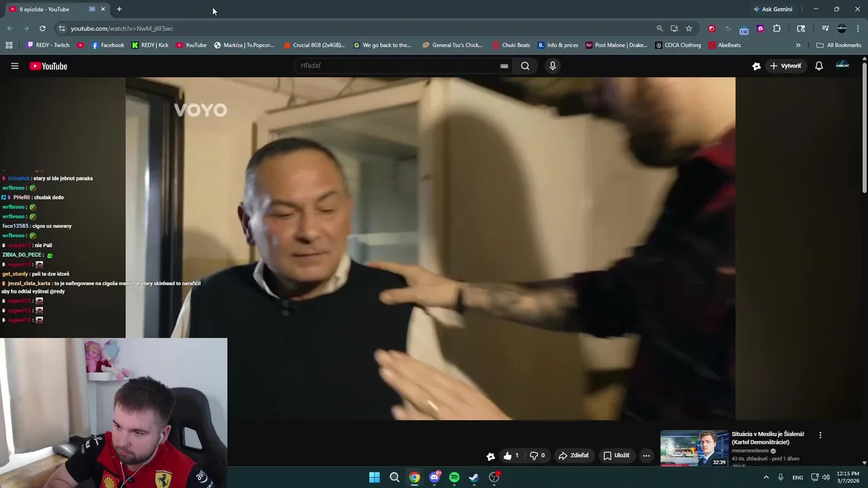Screen dimensions: 868x488
Task: Open the YouTube hamburger guide menu
Action: (x=14, y=66)
